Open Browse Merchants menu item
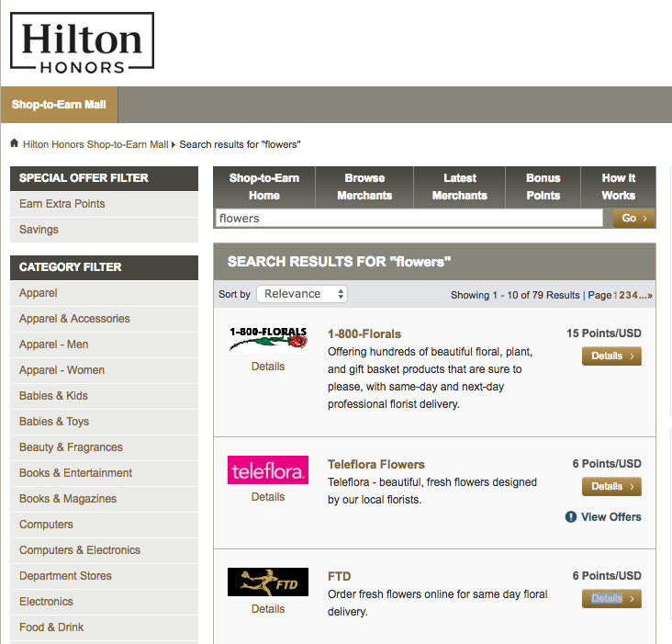 (364, 186)
